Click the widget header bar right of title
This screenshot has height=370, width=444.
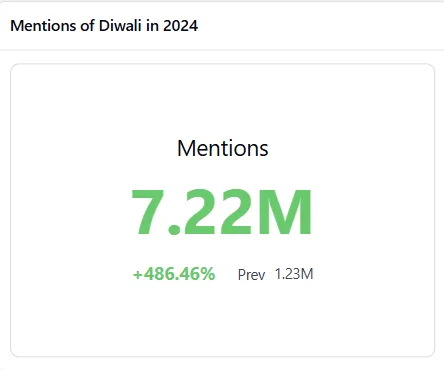pyautogui.click(x=320, y=26)
